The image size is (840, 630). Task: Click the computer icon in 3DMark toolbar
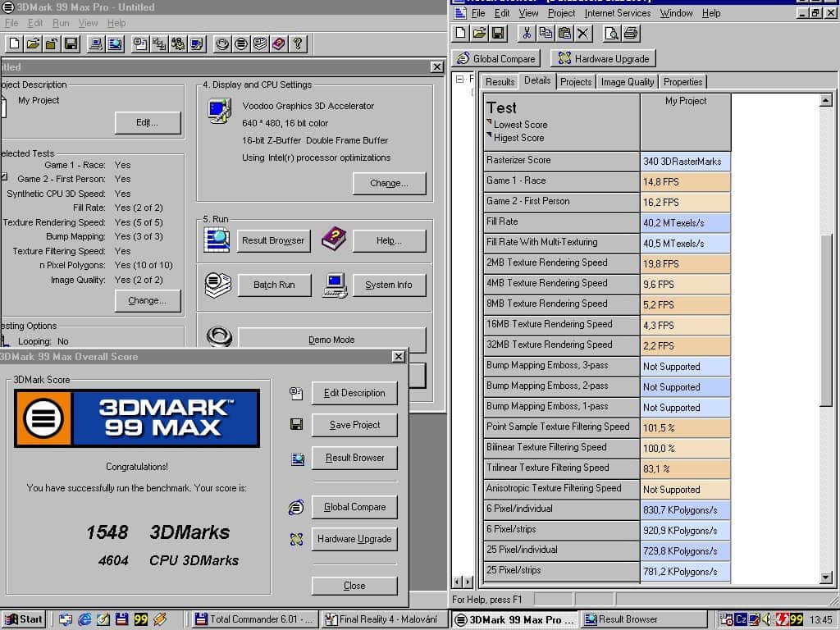97,43
